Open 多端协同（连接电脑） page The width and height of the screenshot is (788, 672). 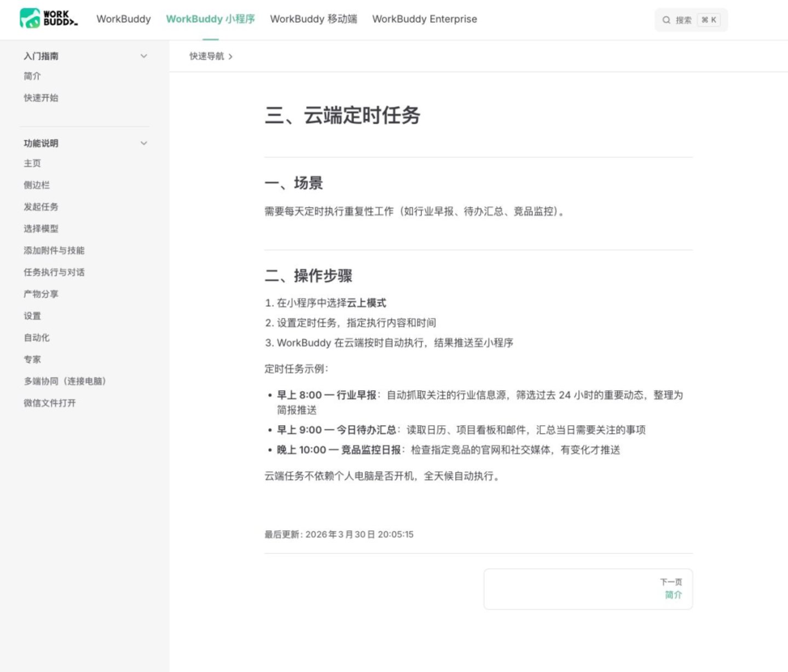[x=65, y=381]
